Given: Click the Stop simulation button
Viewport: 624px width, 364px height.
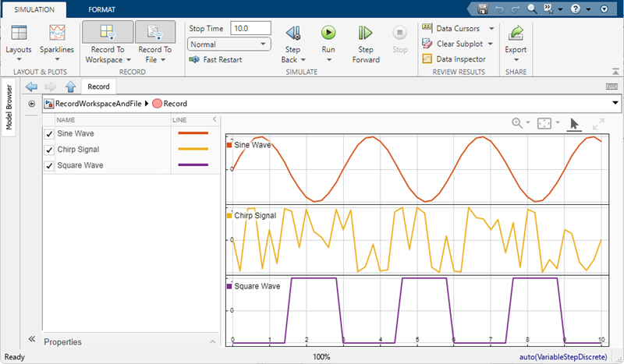Looking at the screenshot, I should tap(399, 33).
